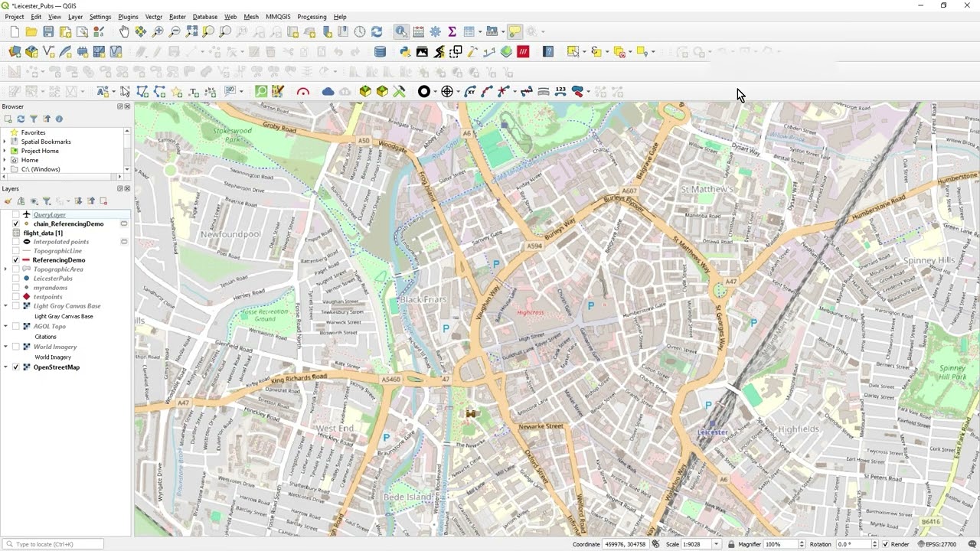The height and width of the screenshot is (551, 980).
Task: Select the Pan Map hand tool
Action: click(124, 31)
